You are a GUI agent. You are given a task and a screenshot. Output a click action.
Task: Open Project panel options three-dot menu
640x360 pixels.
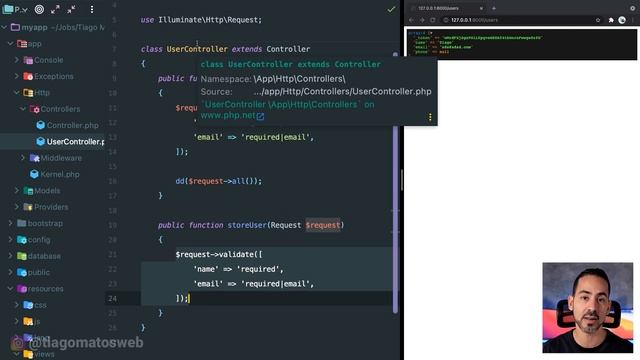(x=92, y=9)
